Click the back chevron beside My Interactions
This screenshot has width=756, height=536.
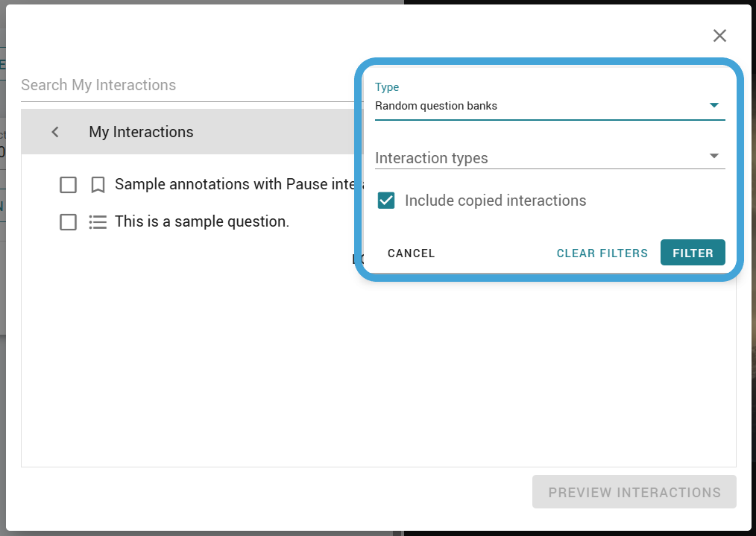pyautogui.click(x=55, y=132)
